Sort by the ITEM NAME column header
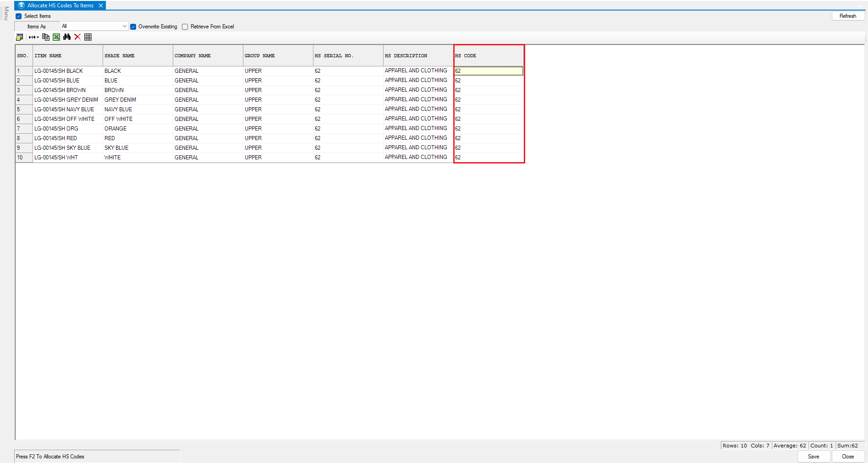This screenshot has width=868, height=463. tap(68, 56)
